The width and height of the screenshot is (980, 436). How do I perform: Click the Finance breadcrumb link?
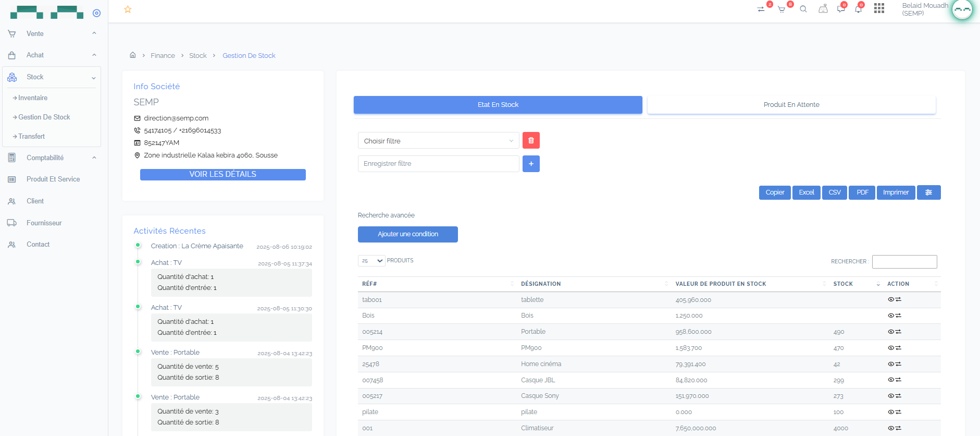163,56
